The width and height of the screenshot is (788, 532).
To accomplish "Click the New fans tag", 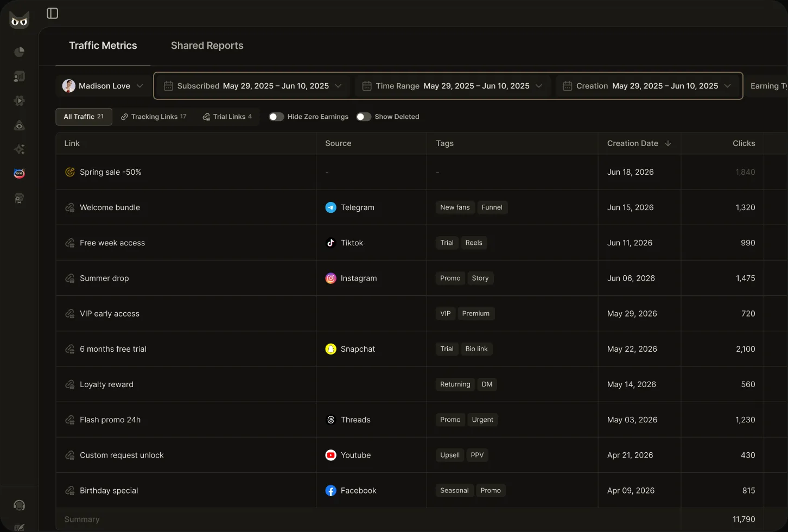I will pyautogui.click(x=455, y=207).
